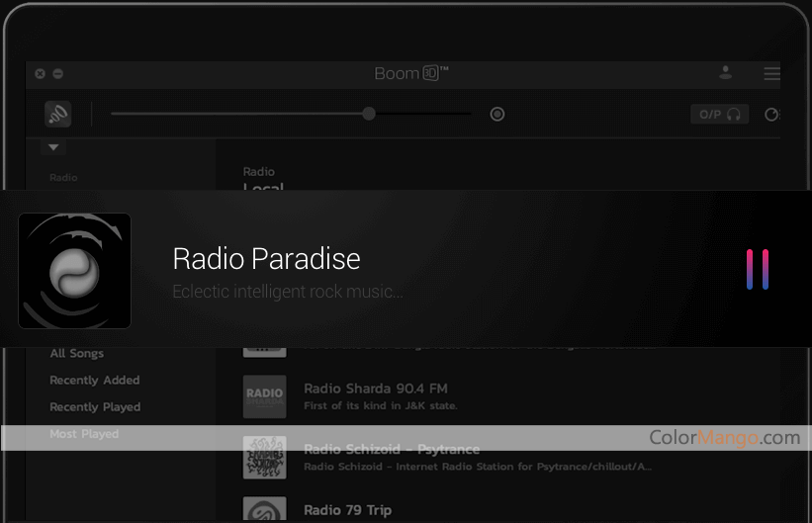Show Recently Added songs
The height and width of the screenshot is (523, 812).
[95, 380]
